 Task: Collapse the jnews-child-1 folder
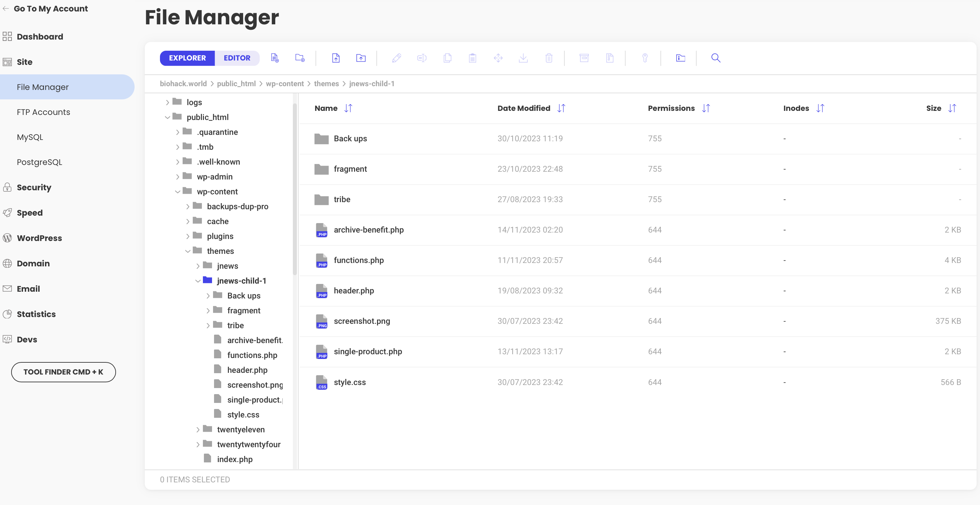(198, 281)
